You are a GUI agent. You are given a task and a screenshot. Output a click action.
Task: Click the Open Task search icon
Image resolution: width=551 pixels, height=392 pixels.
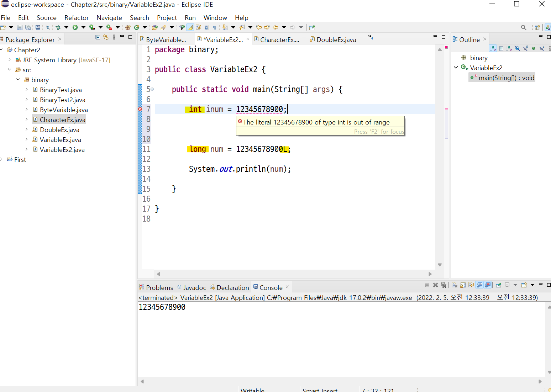[163, 27]
